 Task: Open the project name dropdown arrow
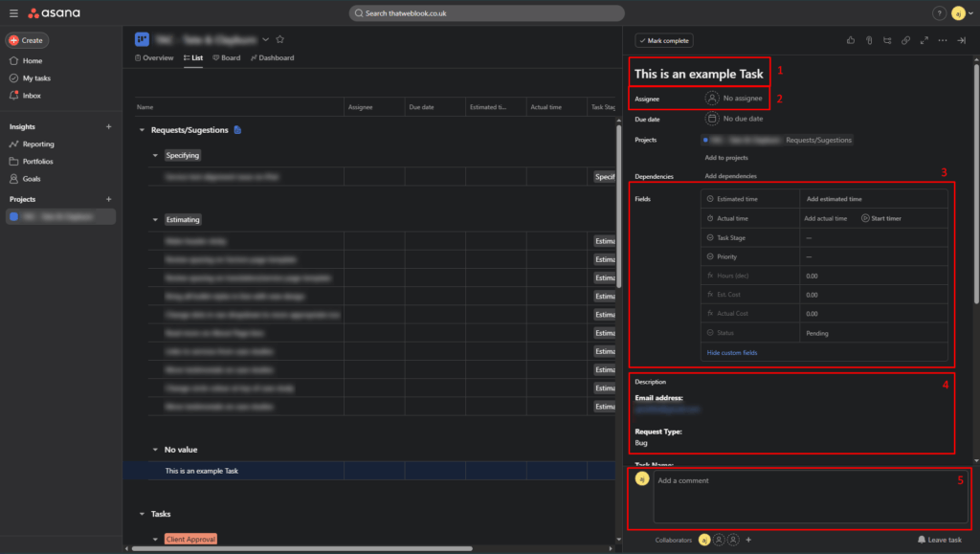click(x=265, y=39)
